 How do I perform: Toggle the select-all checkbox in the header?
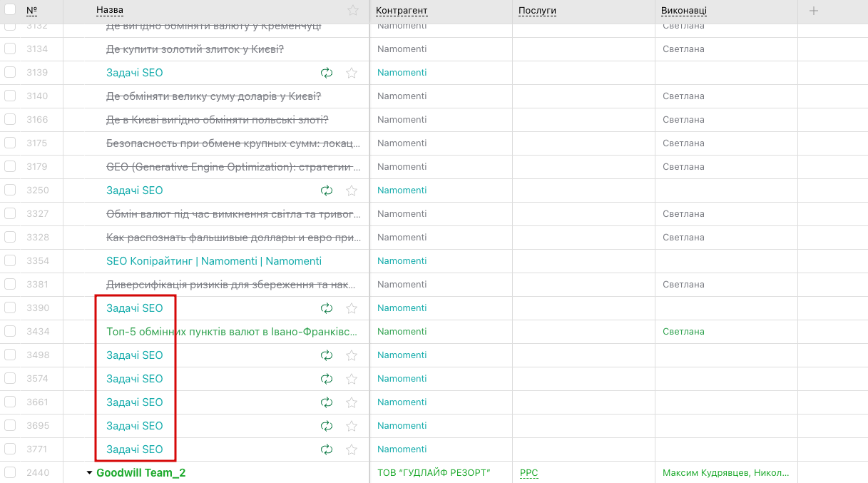pos(10,11)
